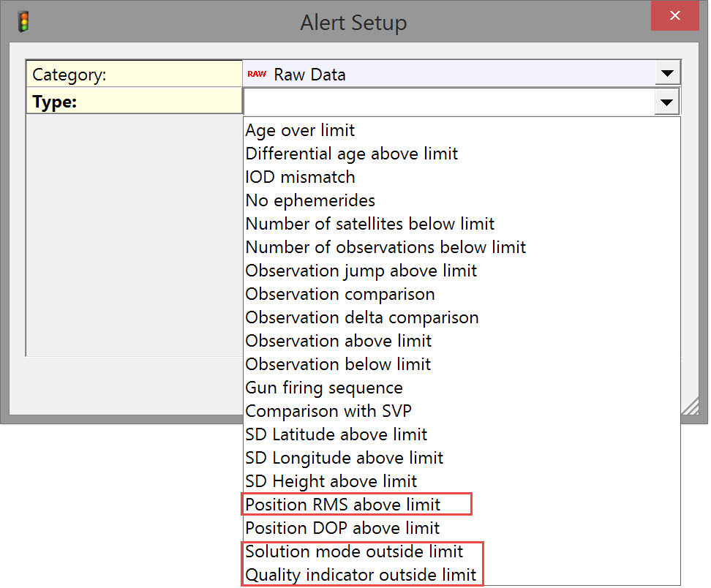
Task: Choose 'Number of observations below limit'
Action: click(385, 247)
